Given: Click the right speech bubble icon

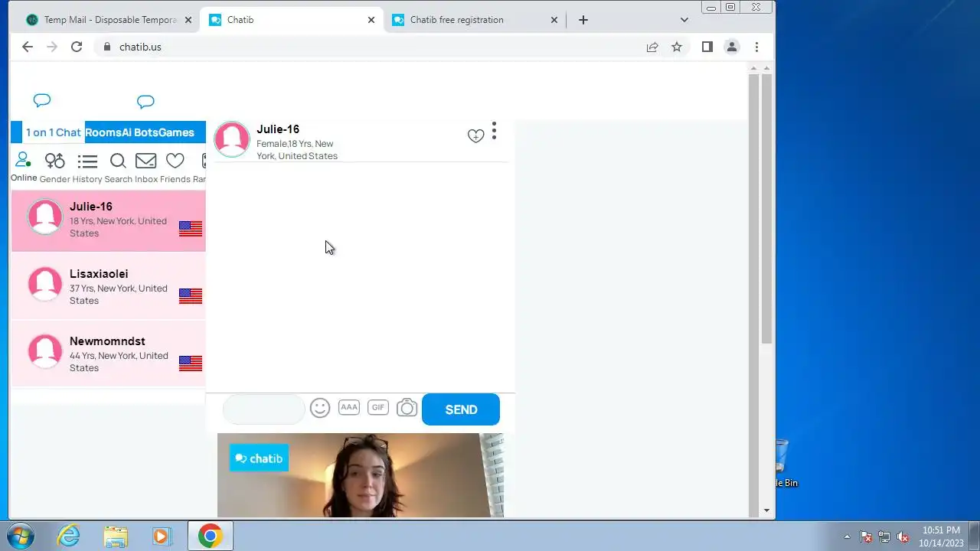Looking at the screenshot, I should 145,102.
